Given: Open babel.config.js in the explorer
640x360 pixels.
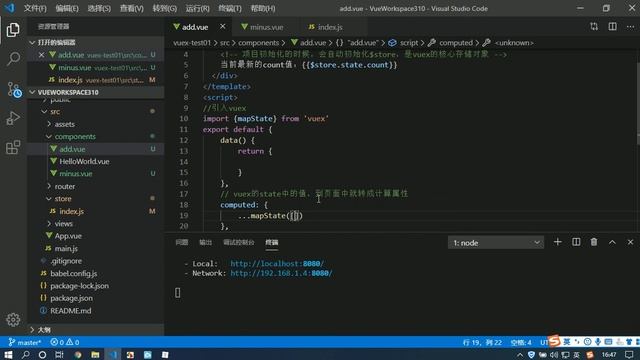Looking at the screenshot, I should tap(73, 273).
